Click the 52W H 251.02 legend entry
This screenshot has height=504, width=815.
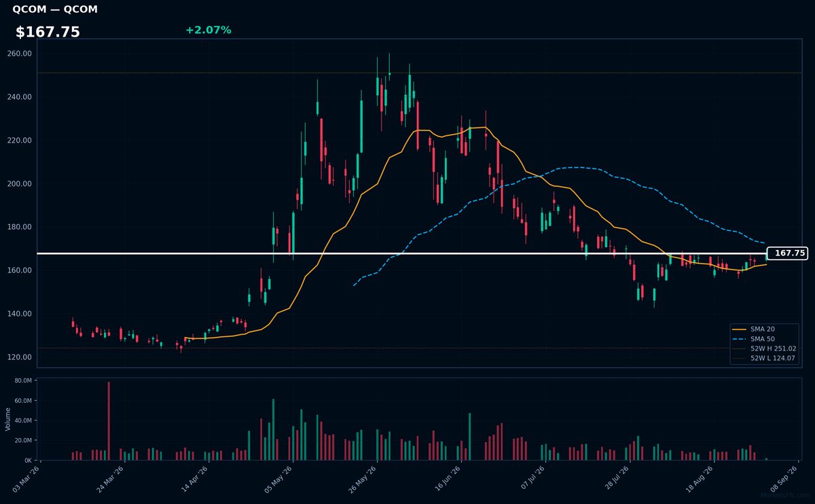[773, 348]
